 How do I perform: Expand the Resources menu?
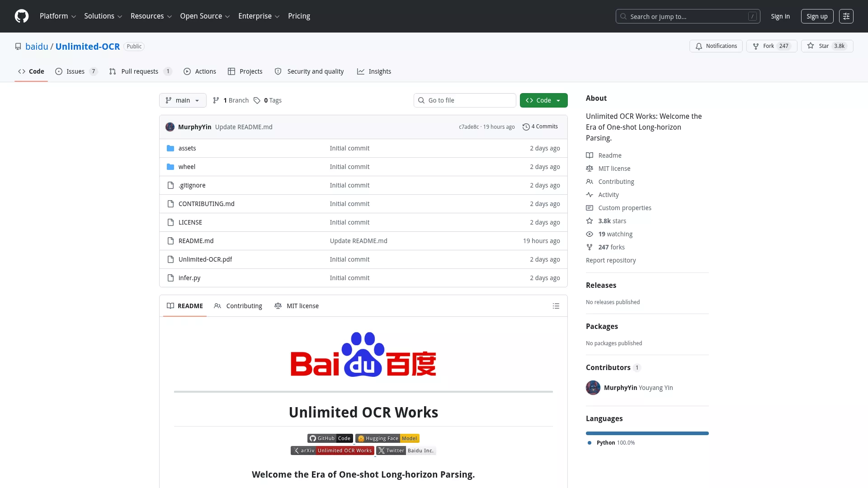click(x=151, y=16)
